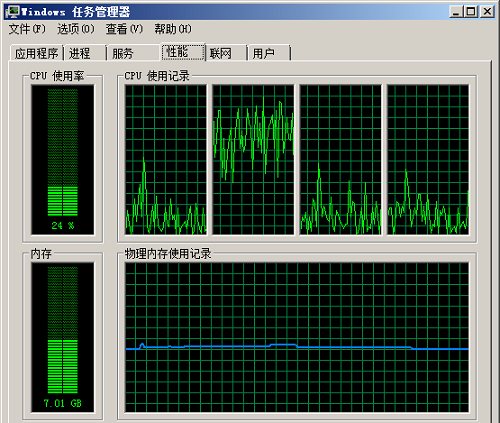Screen dimensions: 500x423
Task: Switch to the 联网 tab
Action: pyautogui.click(x=226, y=53)
